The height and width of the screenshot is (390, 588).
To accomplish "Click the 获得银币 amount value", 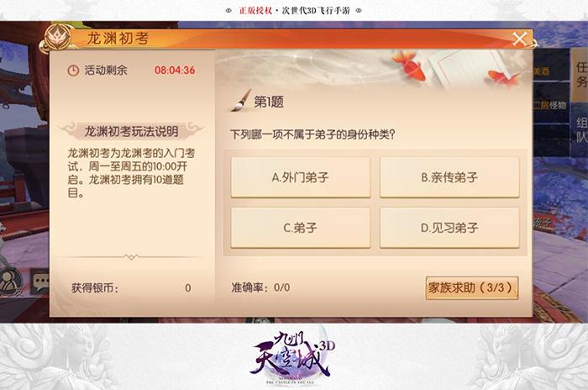I will [x=188, y=288].
